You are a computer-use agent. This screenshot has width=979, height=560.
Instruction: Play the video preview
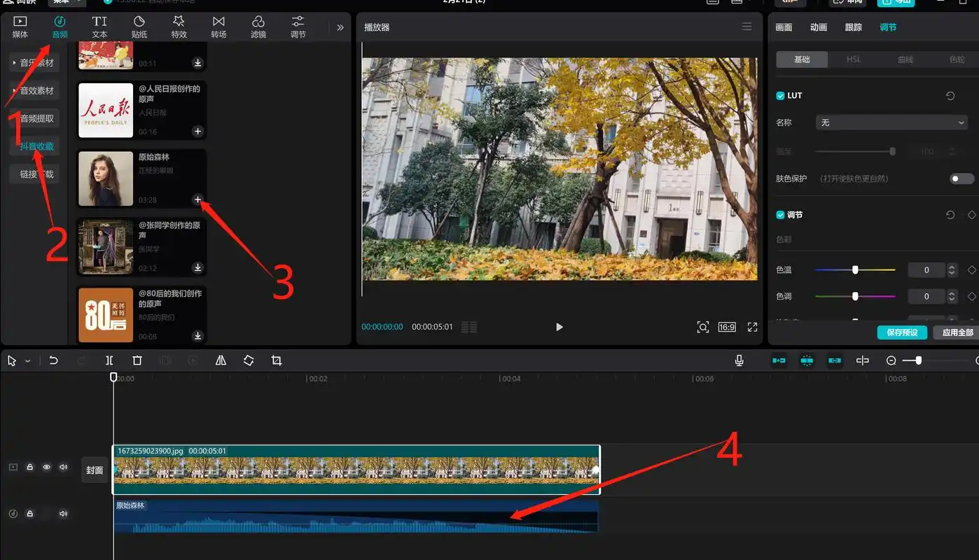[559, 327]
